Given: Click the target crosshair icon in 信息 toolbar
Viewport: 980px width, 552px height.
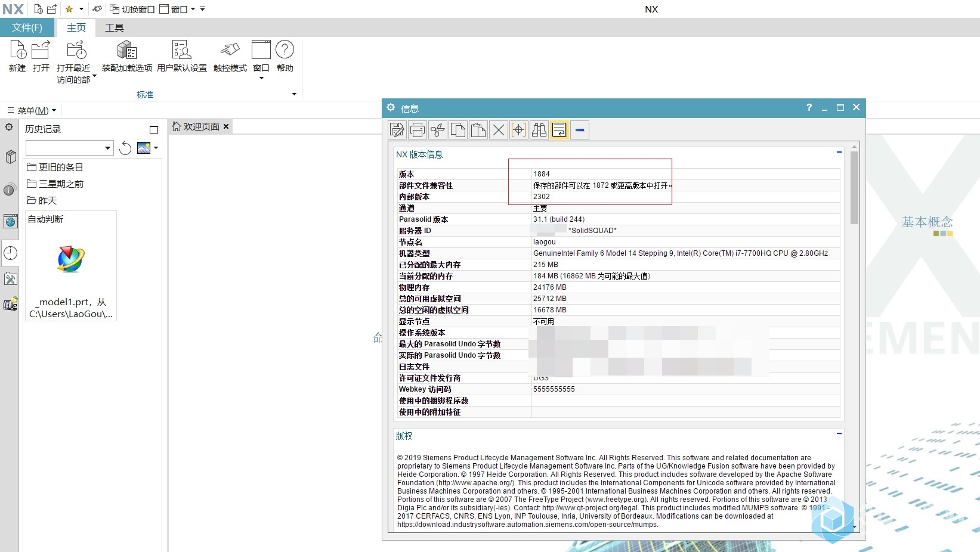Looking at the screenshot, I should [x=519, y=130].
